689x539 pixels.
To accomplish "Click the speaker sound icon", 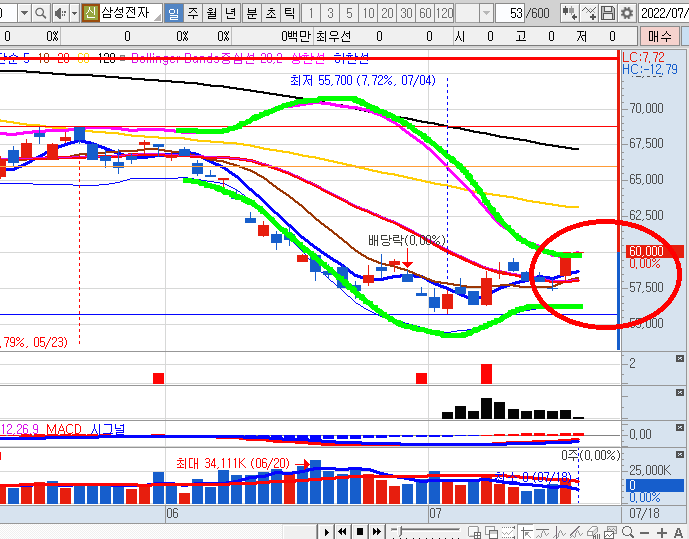I will point(59,13).
